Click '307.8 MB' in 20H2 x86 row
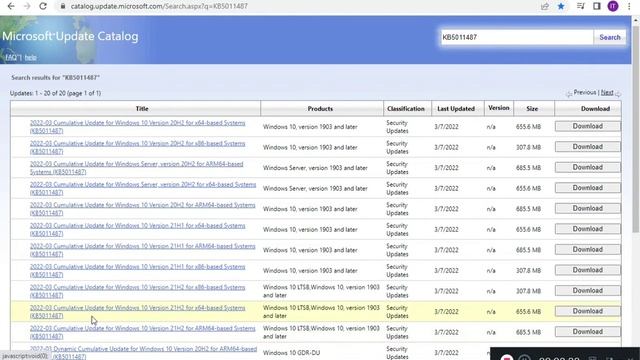Viewport: 640px width, 360px height. tap(528, 147)
